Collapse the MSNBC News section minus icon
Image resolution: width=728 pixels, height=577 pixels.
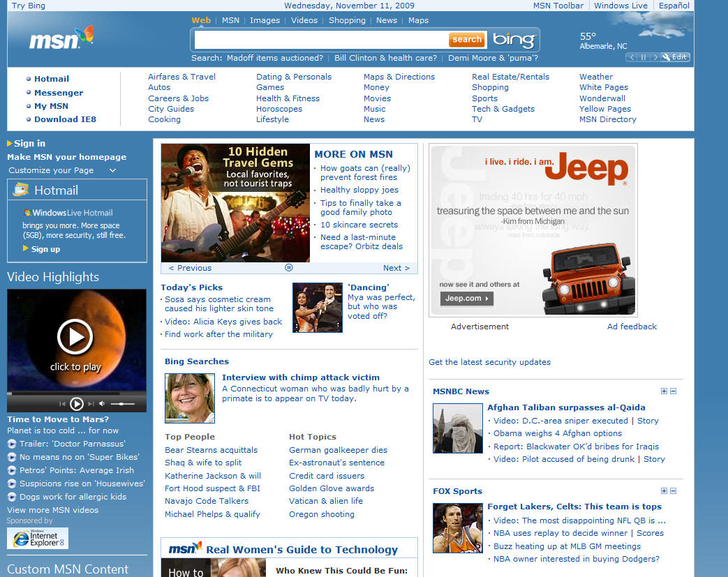[x=674, y=391]
